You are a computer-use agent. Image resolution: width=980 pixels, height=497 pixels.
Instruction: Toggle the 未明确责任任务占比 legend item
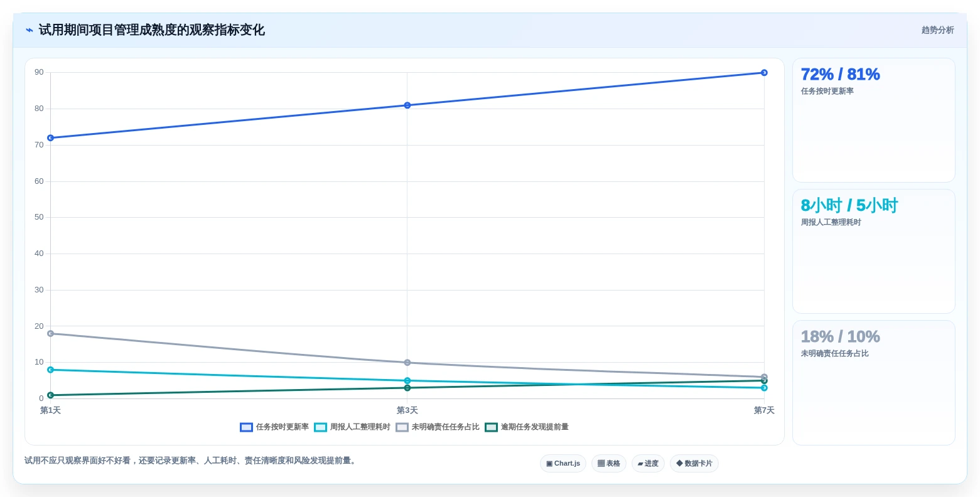[x=438, y=427]
